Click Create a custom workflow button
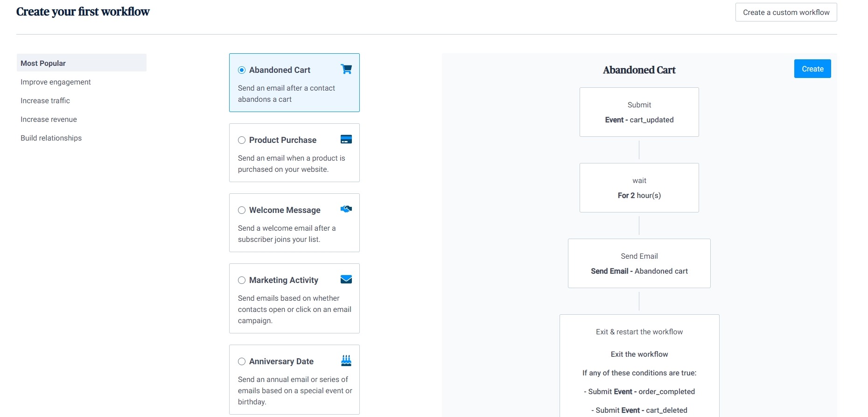The width and height of the screenshot is (868, 417). [x=786, y=12]
